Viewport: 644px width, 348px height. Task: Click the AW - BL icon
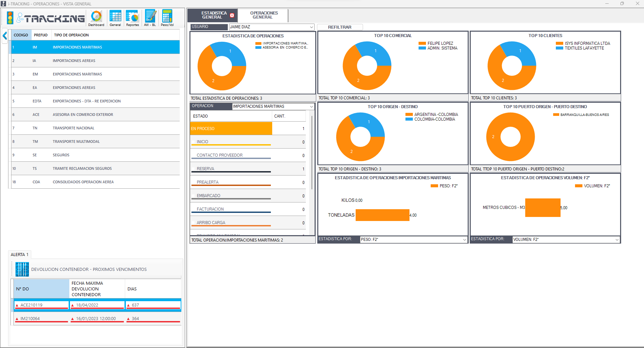click(x=150, y=18)
